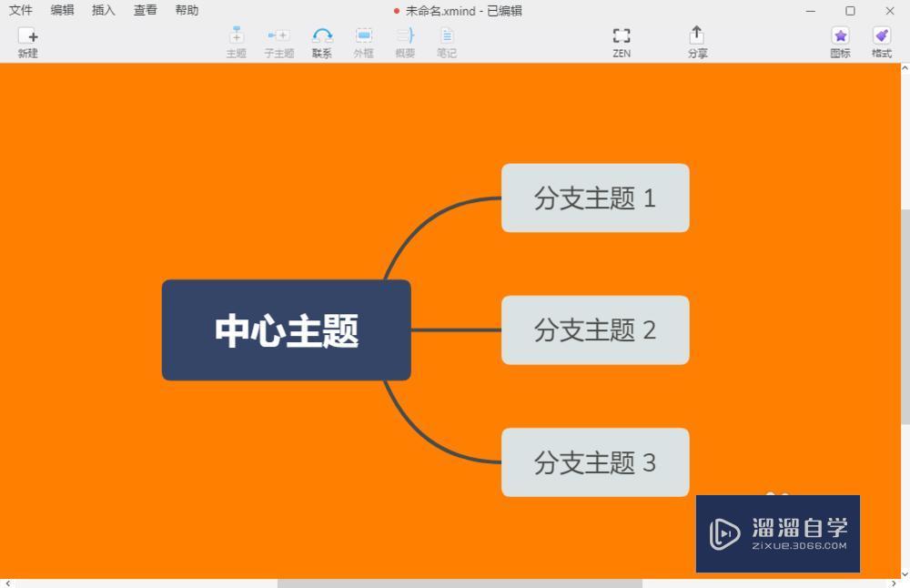Select the 联系 (Relationship) tool
The height and width of the screenshot is (588, 910).
[321, 42]
